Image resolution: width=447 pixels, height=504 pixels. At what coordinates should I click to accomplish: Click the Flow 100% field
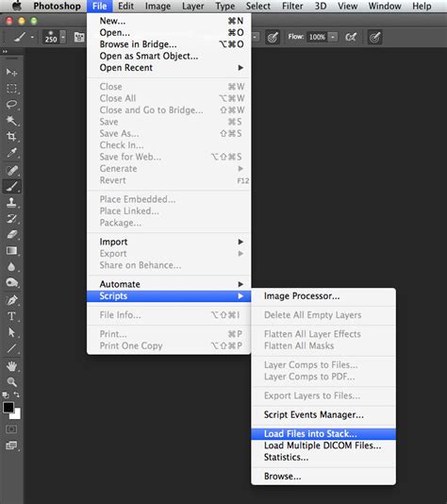[x=317, y=37]
